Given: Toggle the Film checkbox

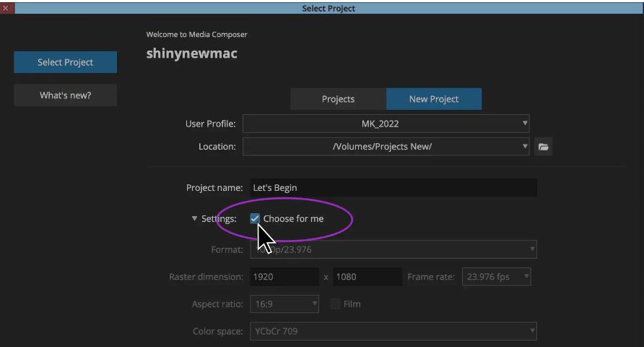Looking at the screenshot, I should 335,304.
